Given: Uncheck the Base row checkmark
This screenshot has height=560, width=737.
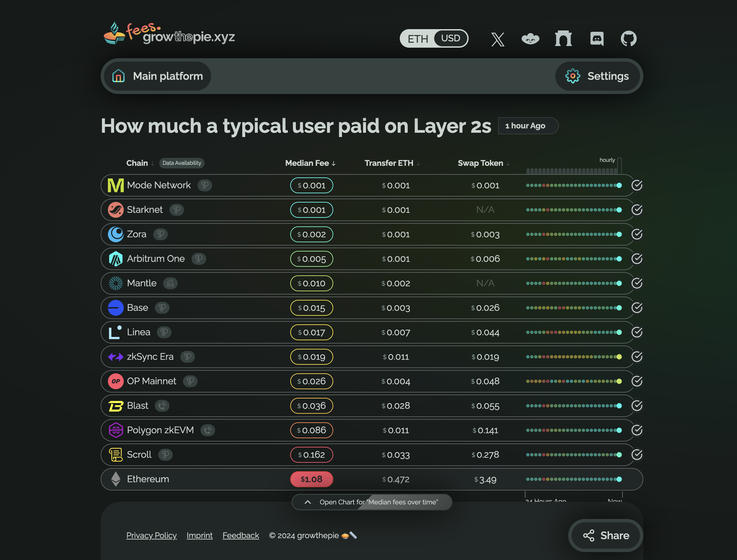Looking at the screenshot, I should (637, 308).
